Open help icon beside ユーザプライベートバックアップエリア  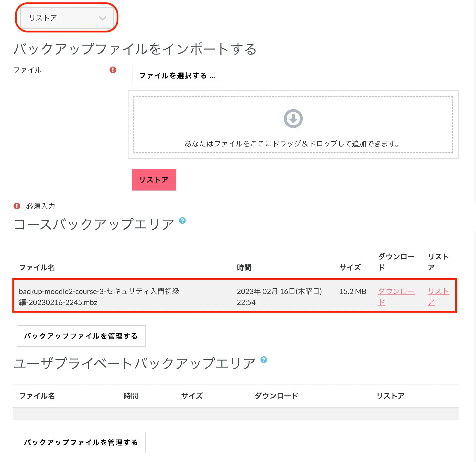pos(264,360)
